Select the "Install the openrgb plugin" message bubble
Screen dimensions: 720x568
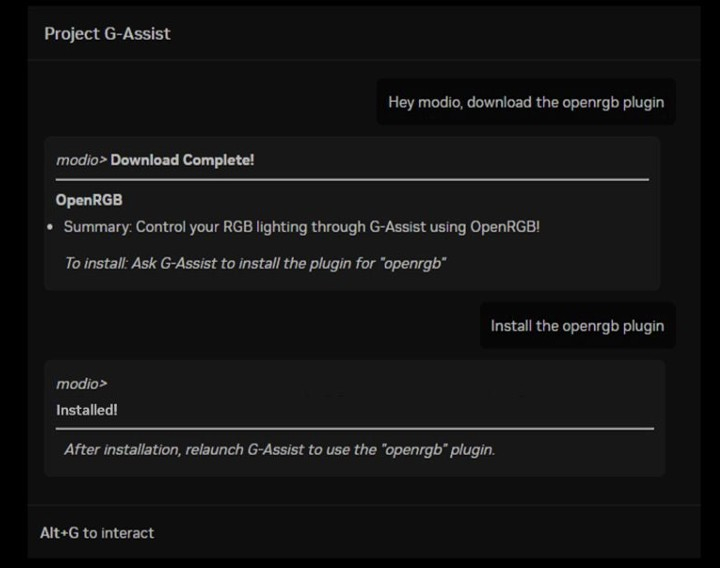click(576, 326)
